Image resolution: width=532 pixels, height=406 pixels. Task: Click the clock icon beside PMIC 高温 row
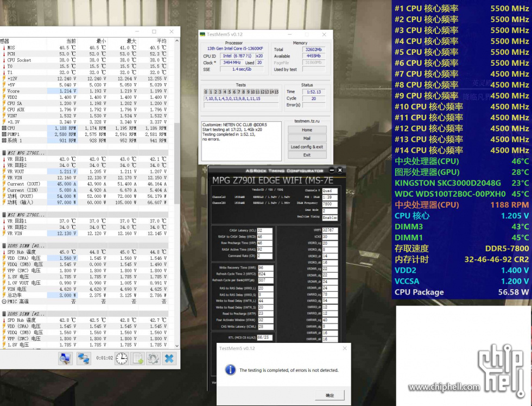coord(4,301)
